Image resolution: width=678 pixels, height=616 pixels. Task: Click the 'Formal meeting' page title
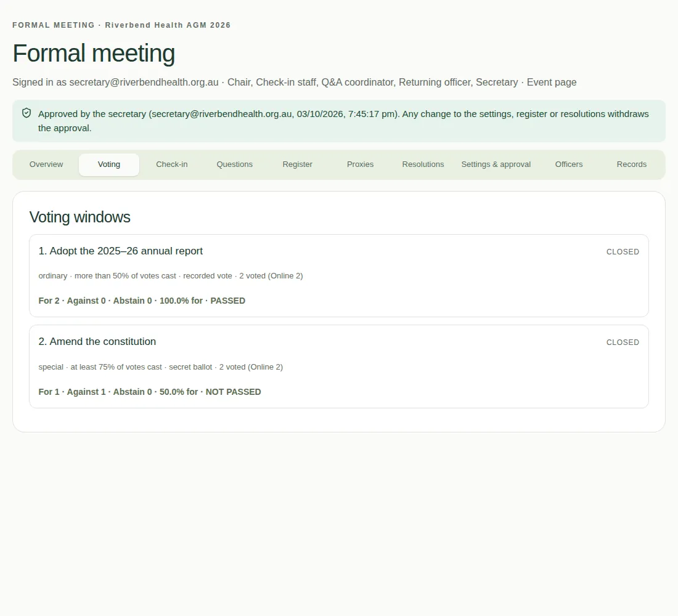coord(94,53)
